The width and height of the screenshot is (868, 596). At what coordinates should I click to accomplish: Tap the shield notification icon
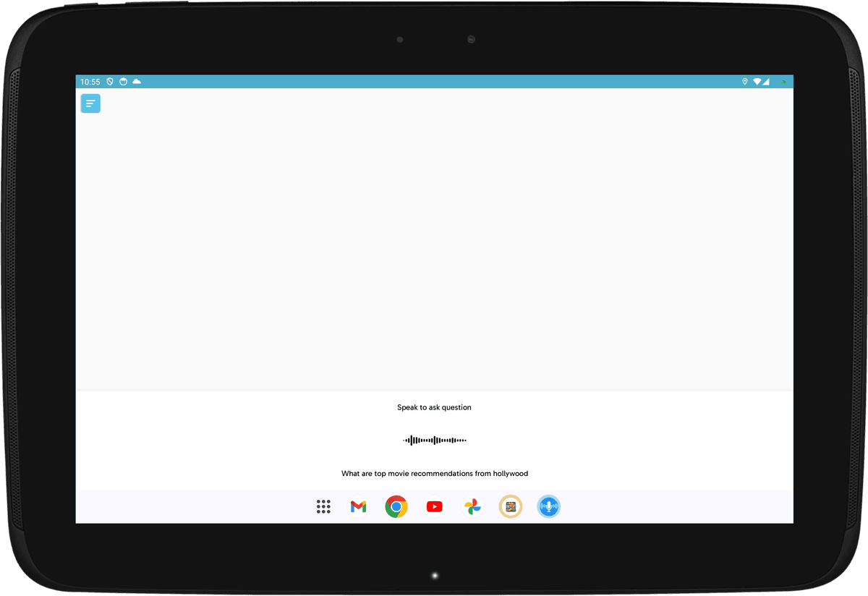point(109,82)
